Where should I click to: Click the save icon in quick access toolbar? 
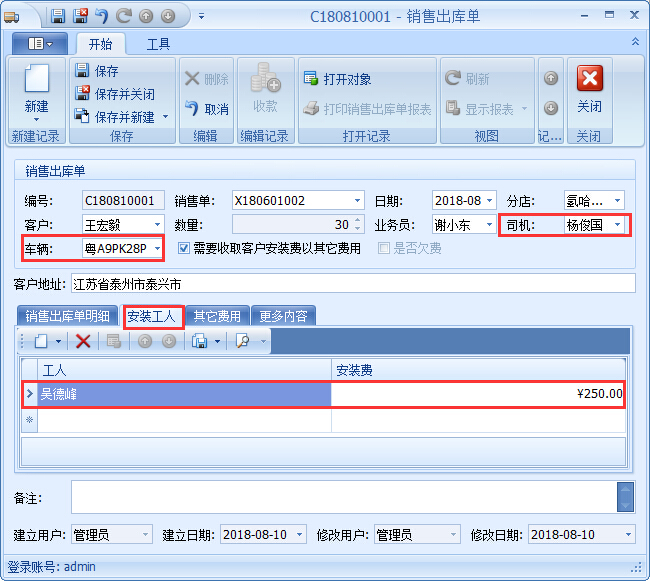pyautogui.click(x=58, y=16)
